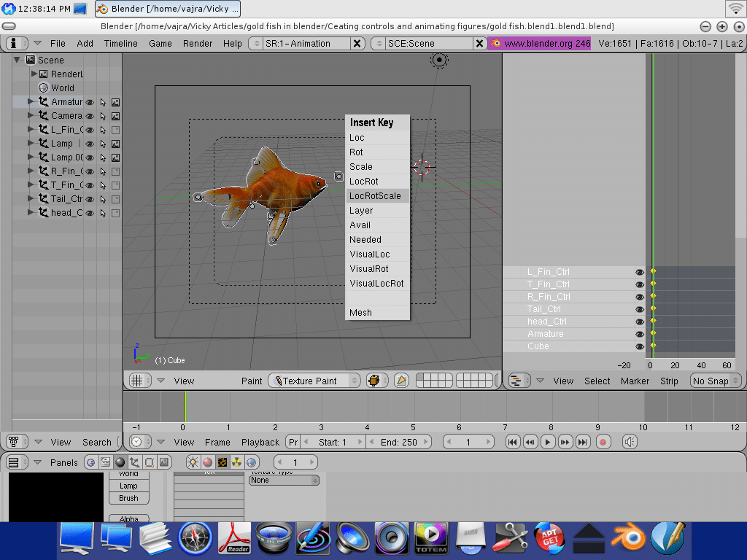Open the Texture Paint mode dropdown
Viewport: 747px width, 560px height.
pos(314,381)
